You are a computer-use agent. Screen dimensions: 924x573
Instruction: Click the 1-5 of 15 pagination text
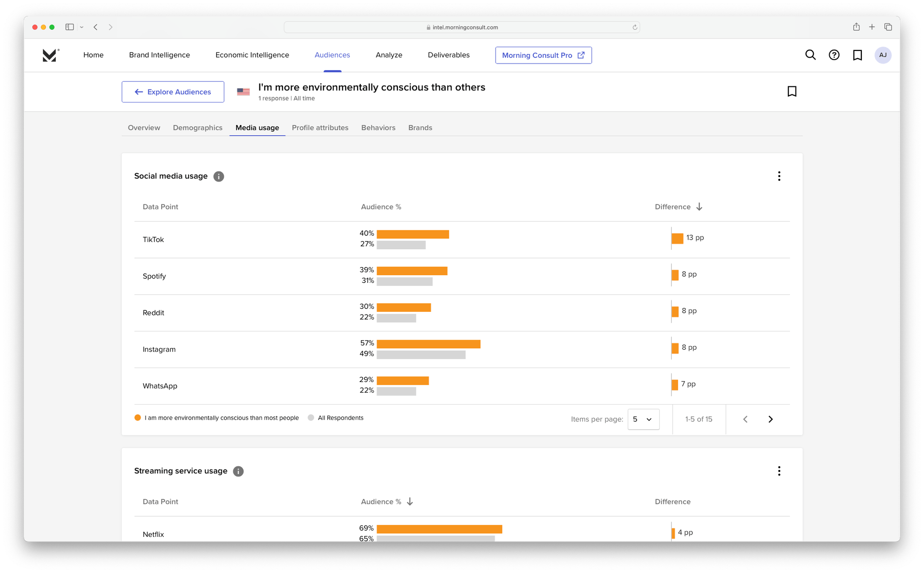click(x=699, y=419)
